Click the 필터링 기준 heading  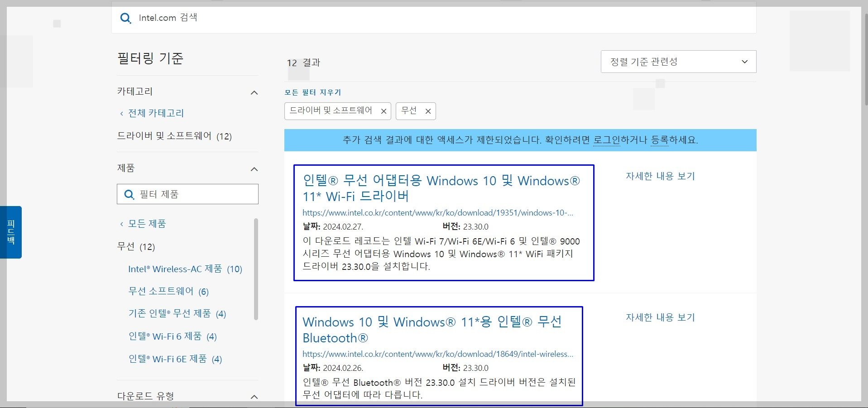tap(150, 58)
